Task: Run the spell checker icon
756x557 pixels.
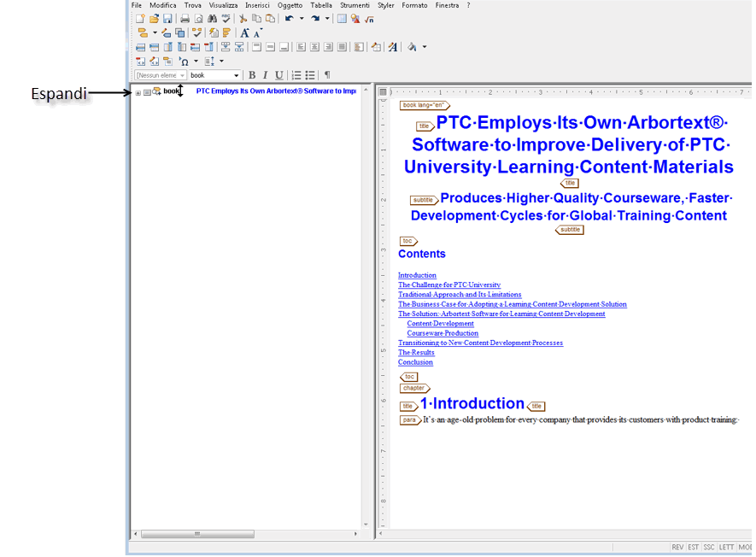Action: tap(226, 19)
